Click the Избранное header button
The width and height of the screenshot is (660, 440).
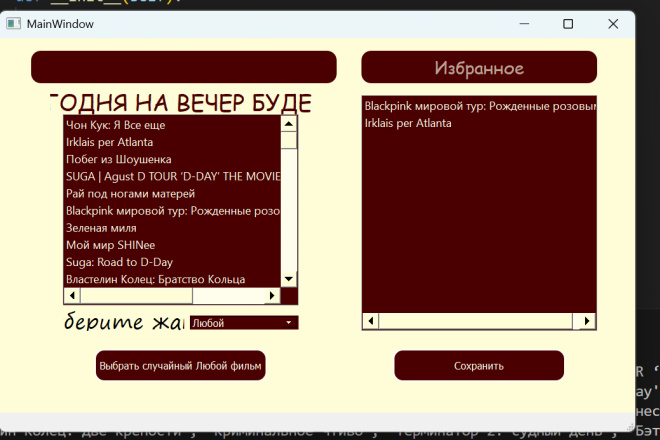click(479, 67)
